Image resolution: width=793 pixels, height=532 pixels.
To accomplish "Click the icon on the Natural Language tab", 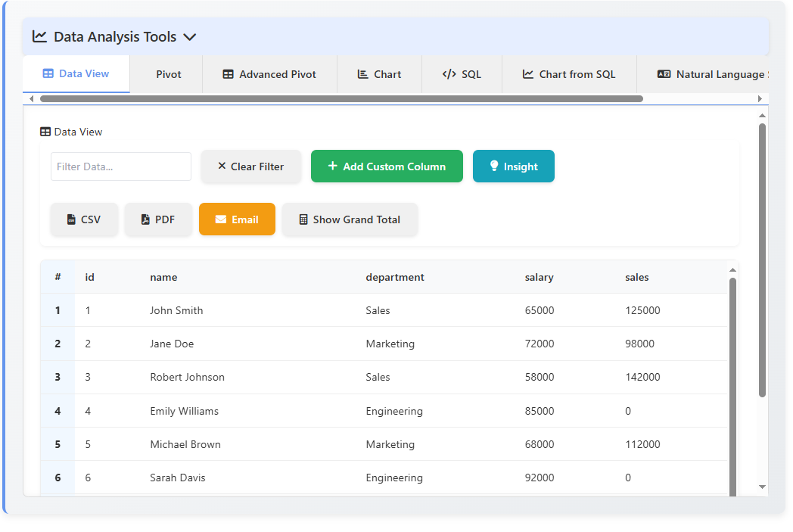I will tap(664, 74).
